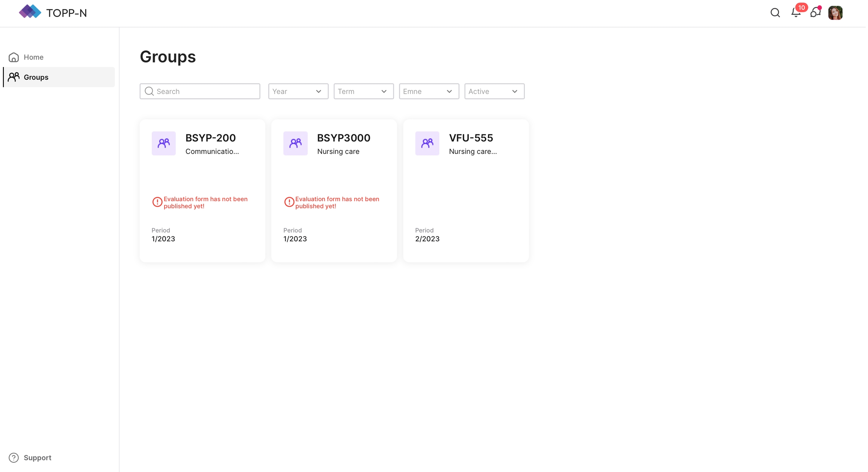Viewport: 868px width, 472px height.
Task: Click the groups Search input field
Action: [205, 91]
